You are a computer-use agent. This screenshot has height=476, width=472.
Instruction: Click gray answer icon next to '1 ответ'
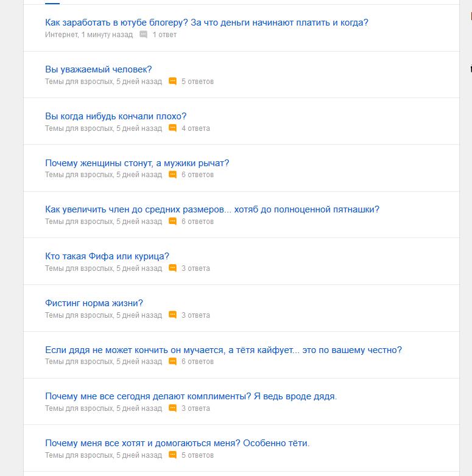tap(143, 35)
